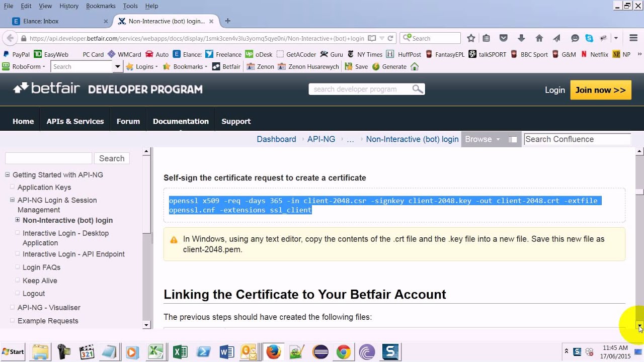Collapse API-NG Login & Session Management
644x362 pixels.
(13, 200)
